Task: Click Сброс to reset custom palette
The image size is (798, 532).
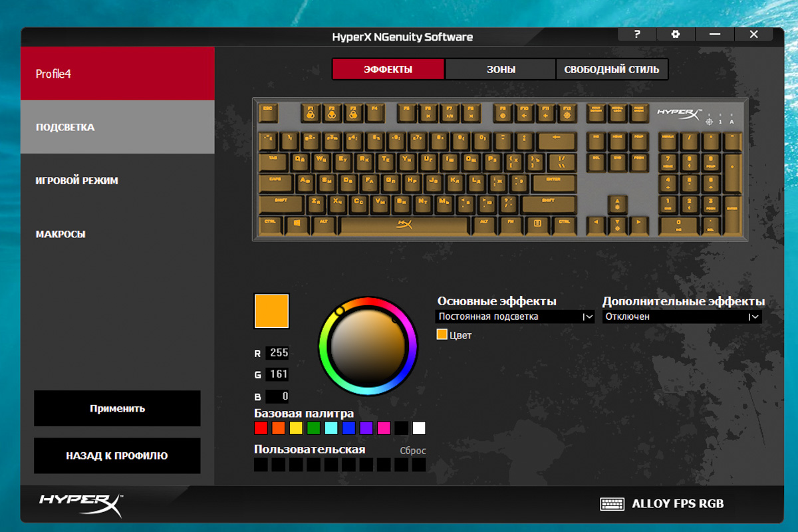Action: (x=413, y=450)
